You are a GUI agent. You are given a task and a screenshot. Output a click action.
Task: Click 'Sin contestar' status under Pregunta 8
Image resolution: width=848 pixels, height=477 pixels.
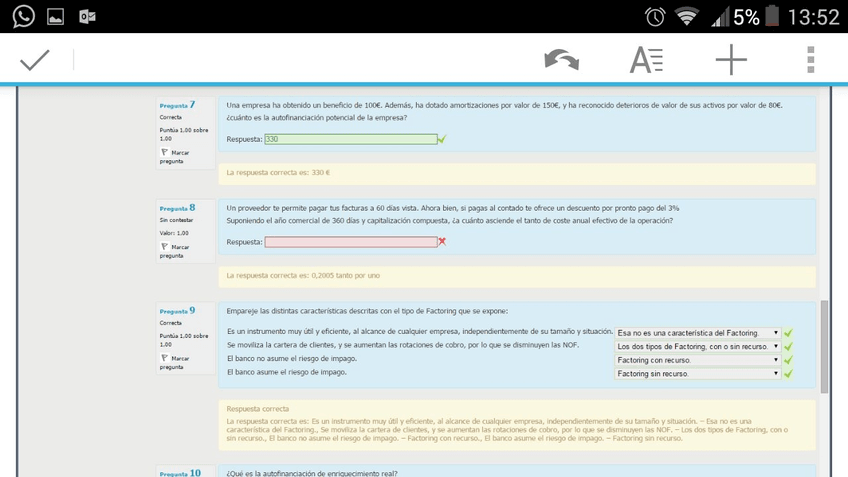click(176, 220)
